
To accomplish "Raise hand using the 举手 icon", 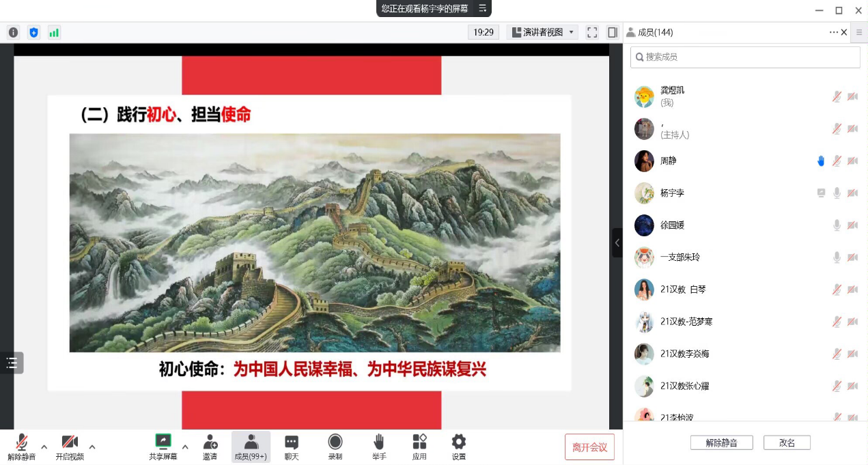I will [x=379, y=447].
